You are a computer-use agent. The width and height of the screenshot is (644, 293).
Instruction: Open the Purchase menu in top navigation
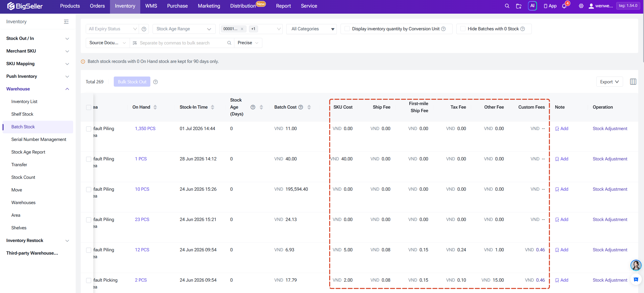177,6
